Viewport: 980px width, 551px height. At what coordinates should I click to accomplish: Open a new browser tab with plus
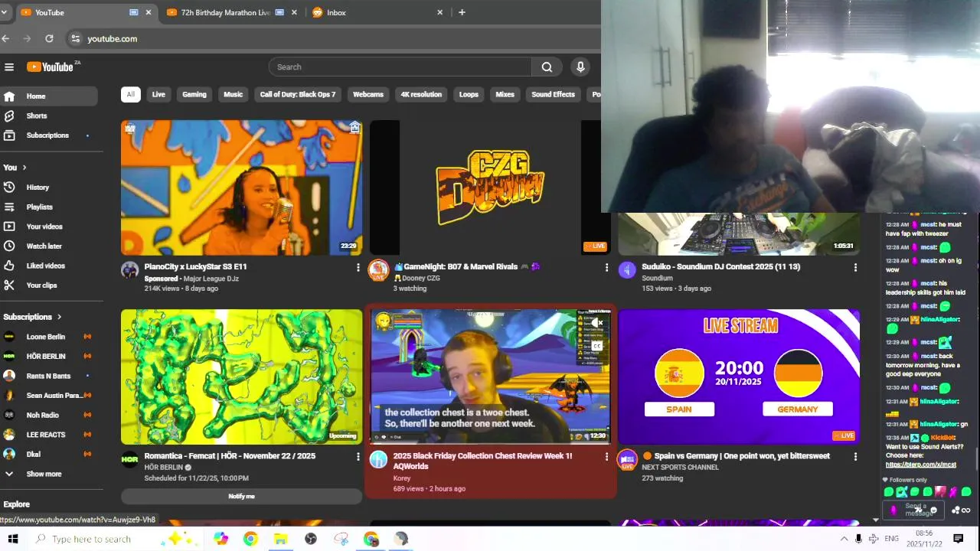coord(462,12)
